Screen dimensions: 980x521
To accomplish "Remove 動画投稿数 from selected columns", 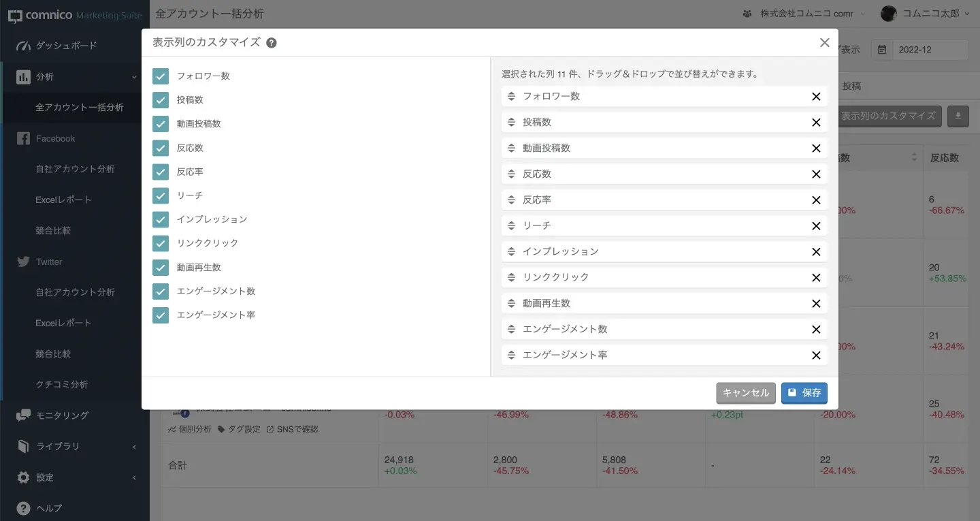I will (816, 148).
